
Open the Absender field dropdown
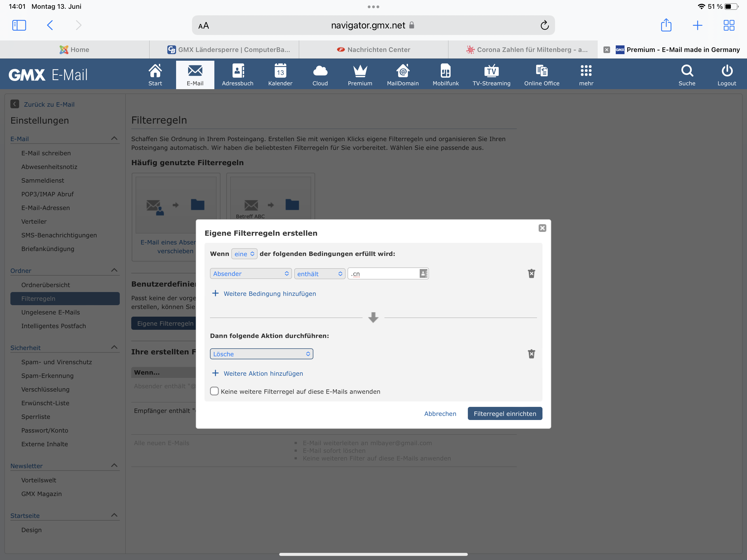pyautogui.click(x=250, y=274)
